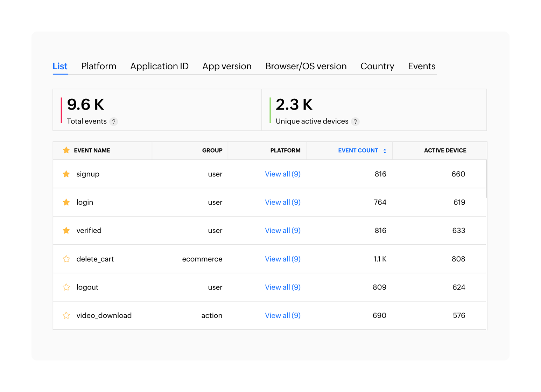Select the Browser/OS version tab

pyautogui.click(x=306, y=66)
